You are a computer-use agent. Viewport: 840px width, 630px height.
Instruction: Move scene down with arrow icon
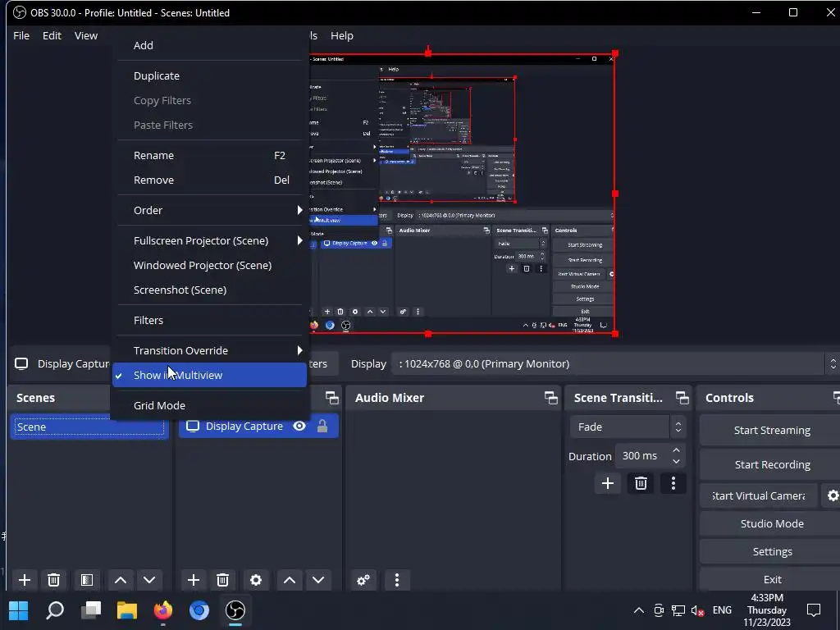(x=149, y=580)
